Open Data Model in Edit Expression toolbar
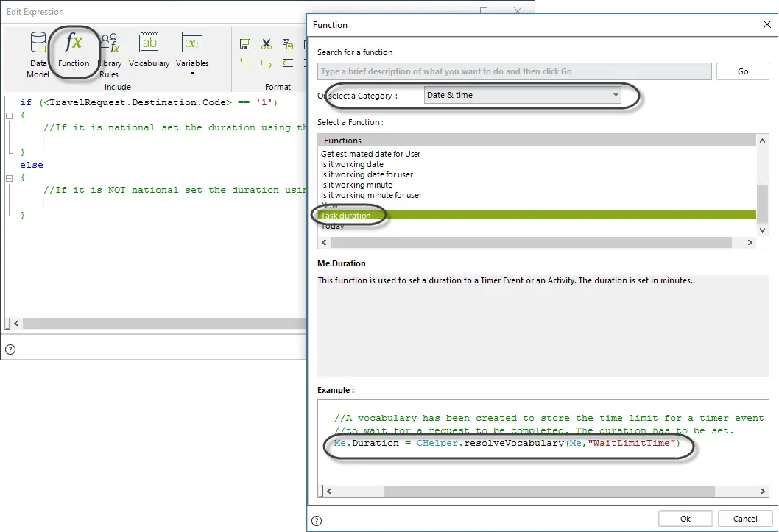 pyautogui.click(x=38, y=54)
